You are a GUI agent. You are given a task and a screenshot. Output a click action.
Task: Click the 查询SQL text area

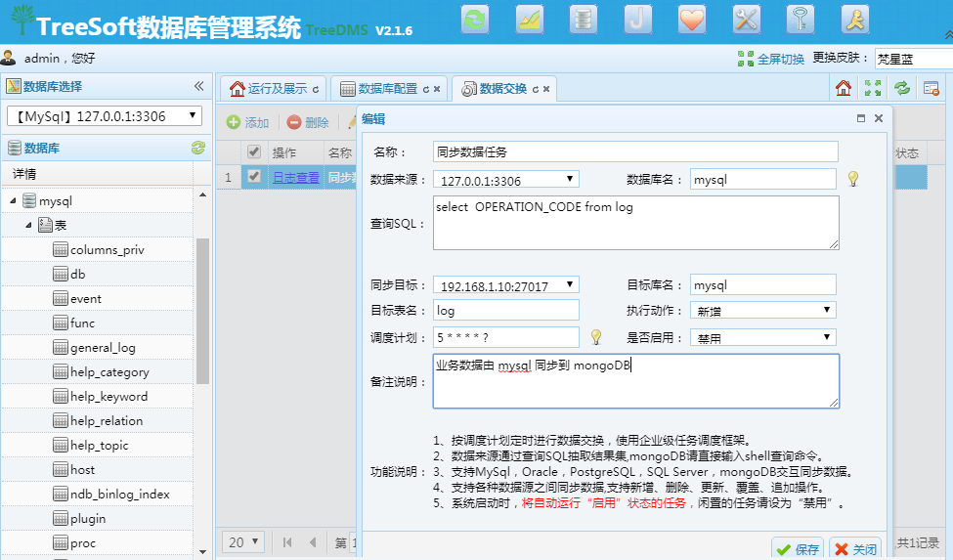[x=635, y=223]
